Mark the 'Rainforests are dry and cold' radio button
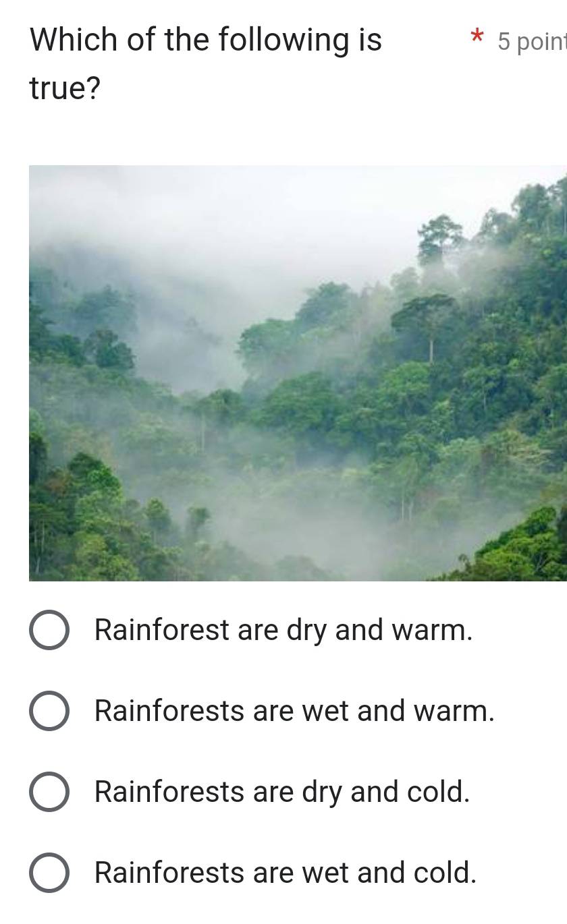The width and height of the screenshot is (567, 924). (49, 792)
